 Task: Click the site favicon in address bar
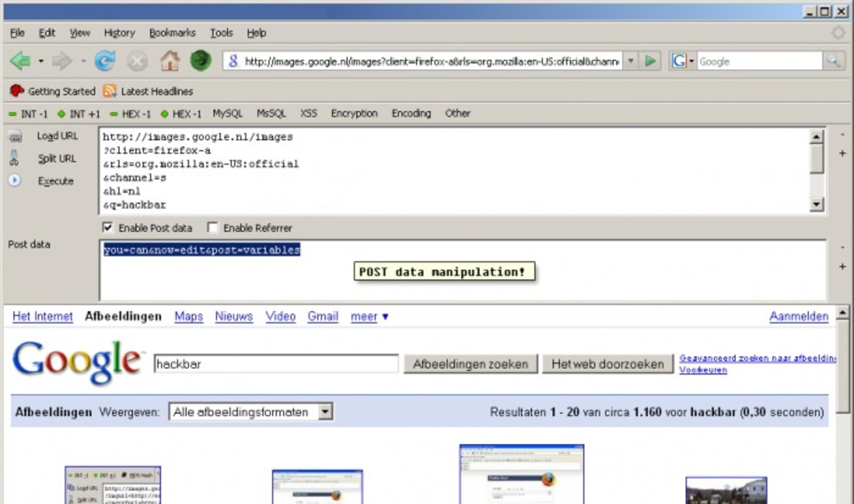click(x=233, y=61)
